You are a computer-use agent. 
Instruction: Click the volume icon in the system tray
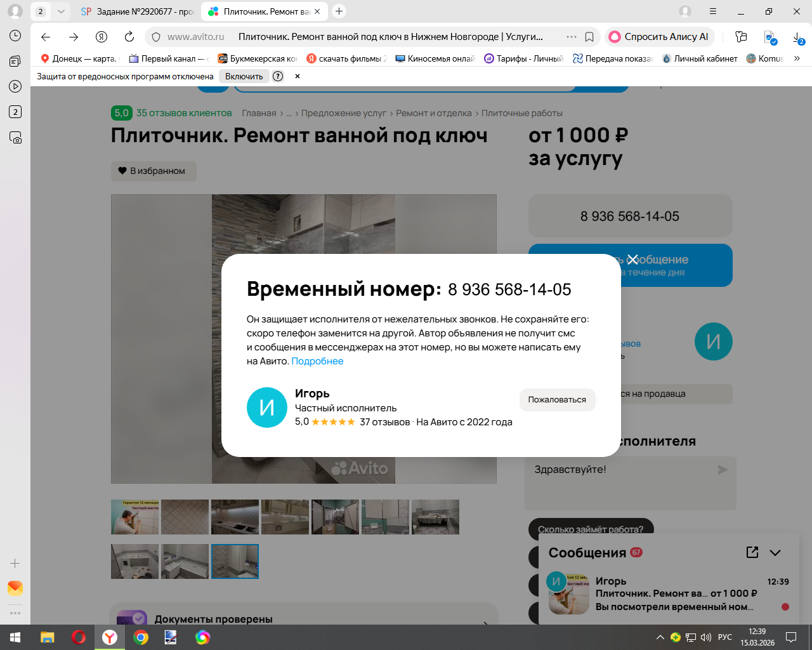pos(706,637)
